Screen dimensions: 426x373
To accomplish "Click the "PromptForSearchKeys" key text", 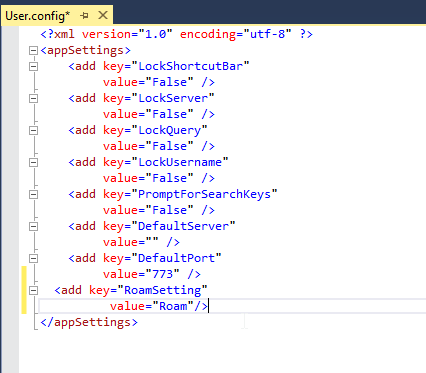I will (x=204, y=194).
